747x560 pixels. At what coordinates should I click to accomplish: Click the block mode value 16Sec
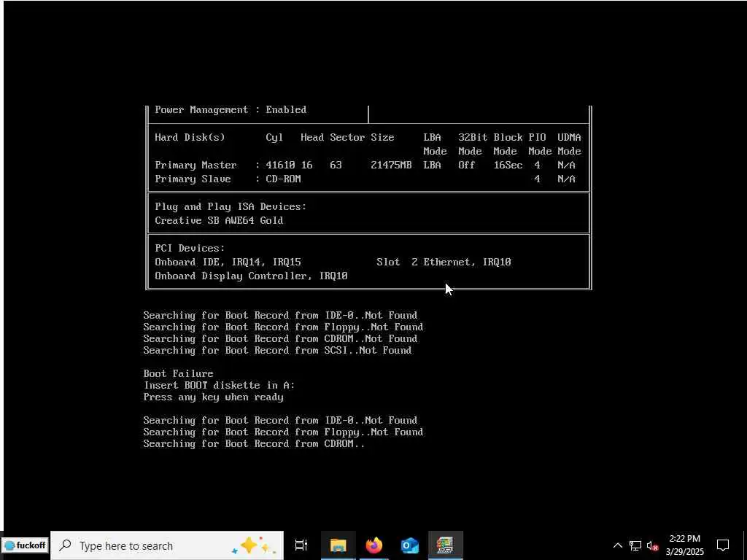[x=508, y=166]
